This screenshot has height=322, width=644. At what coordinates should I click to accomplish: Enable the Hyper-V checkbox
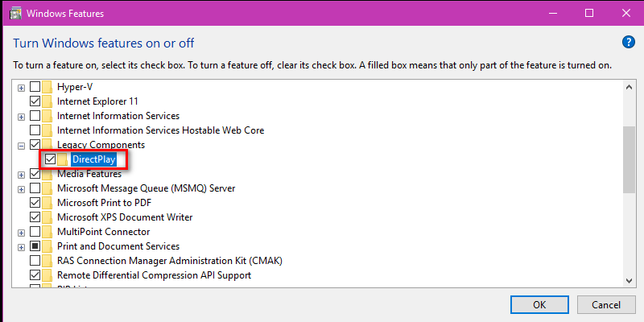[35, 87]
